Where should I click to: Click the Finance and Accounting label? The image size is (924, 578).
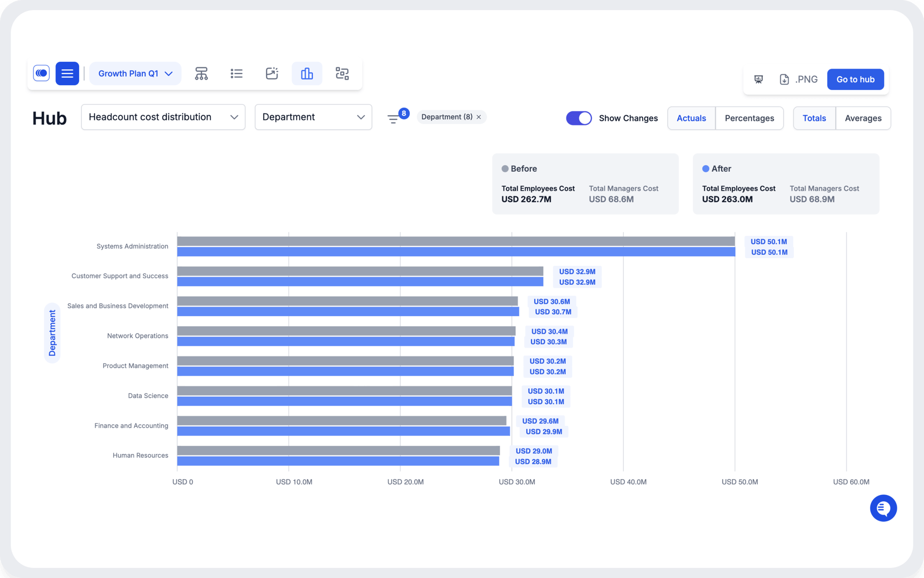131,425
